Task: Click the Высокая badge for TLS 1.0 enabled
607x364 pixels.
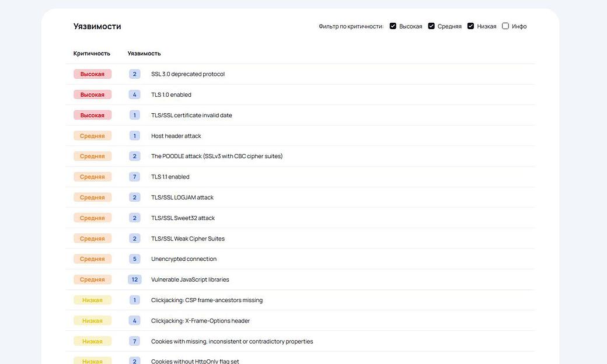Action: (x=92, y=94)
